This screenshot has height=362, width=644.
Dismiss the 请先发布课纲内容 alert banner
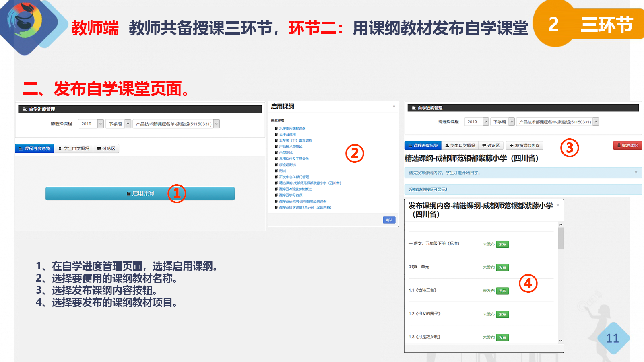636,172
